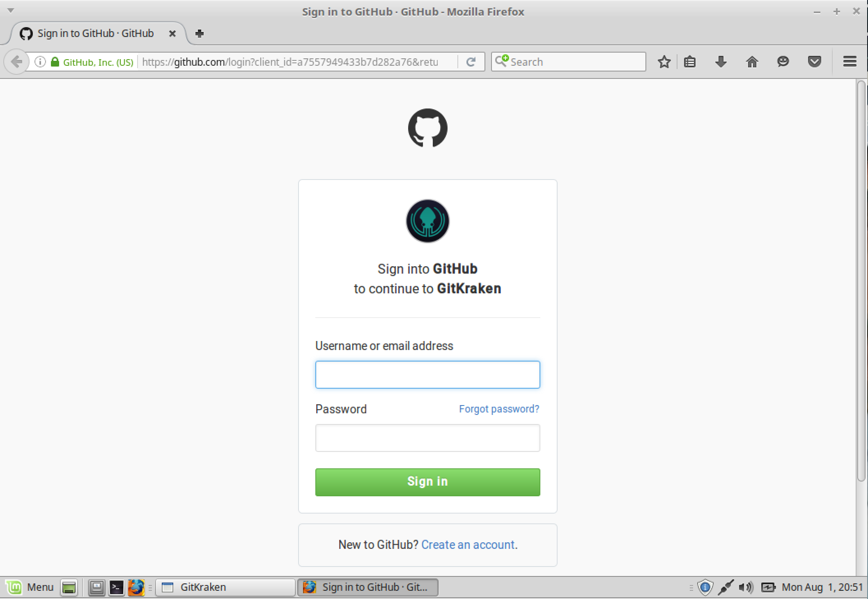Image resolution: width=868 pixels, height=599 pixels.
Task: Follow the Create an account link
Action: point(469,544)
